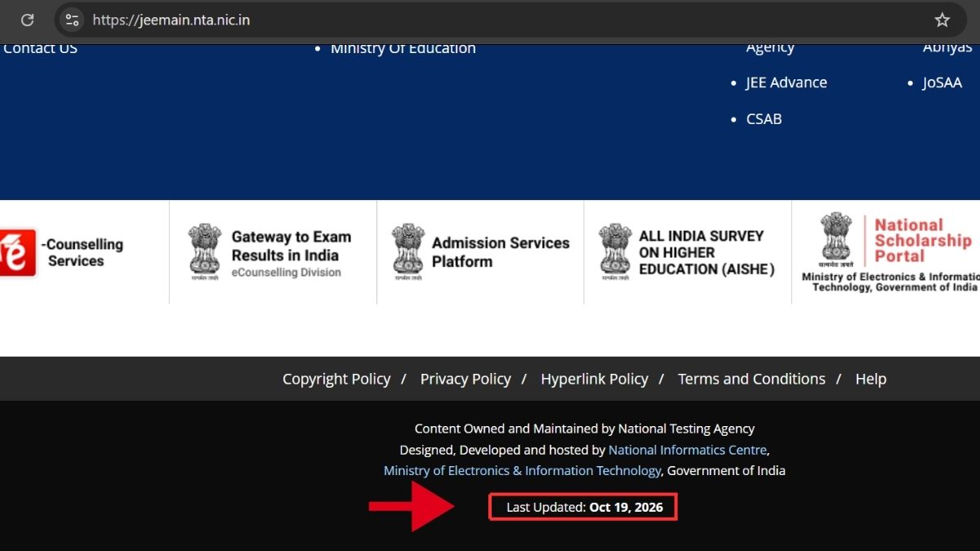Screen dimensions: 980x551
Task: Open the CSAB link
Action: [x=764, y=118]
